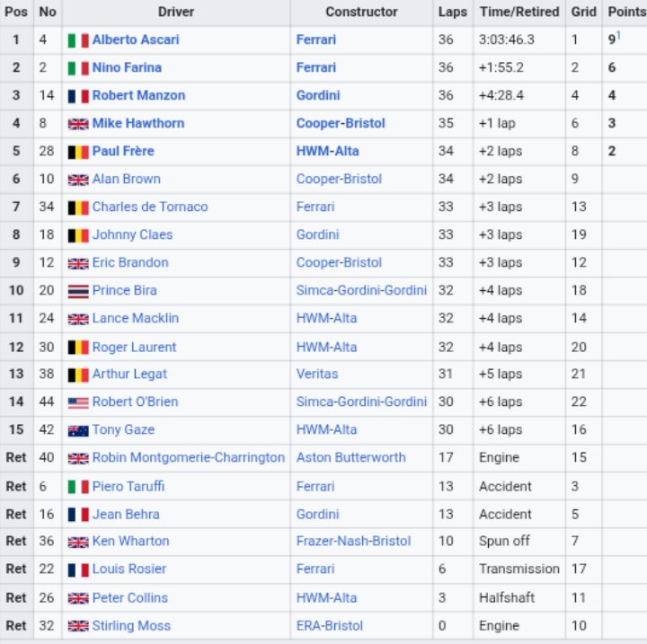Open the ERA-Bristol constructor link

pos(329,625)
